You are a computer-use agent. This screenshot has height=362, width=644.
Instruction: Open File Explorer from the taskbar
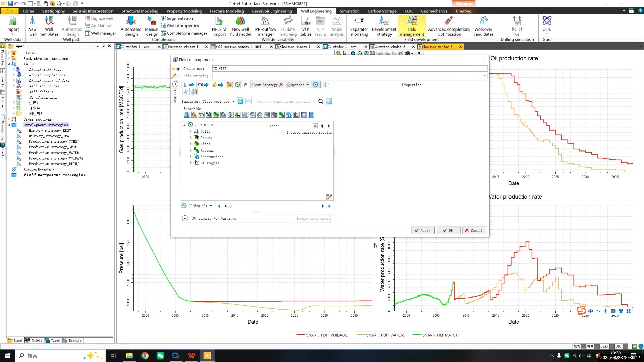tap(129, 356)
